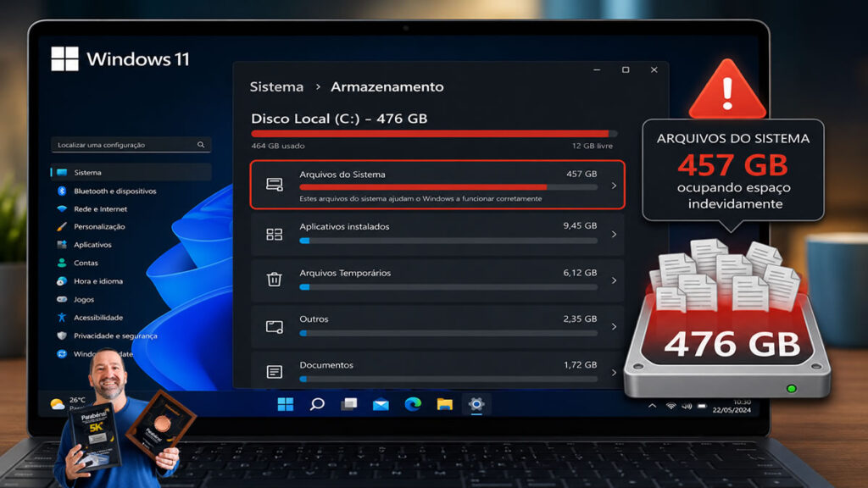Click the Windows Update sync icon
The width and height of the screenshot is (868, 488).
tap(62, 354)
